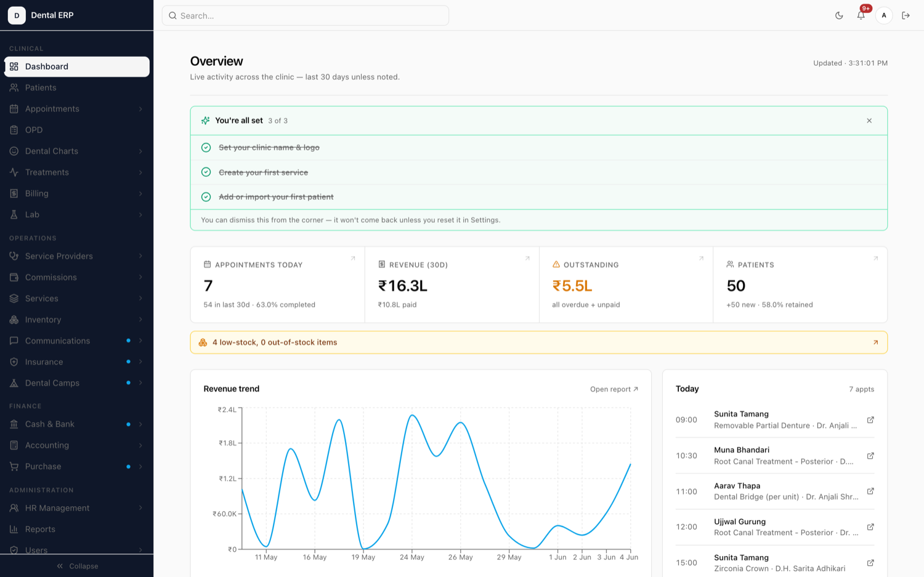Image resolution: width=924 pixels, height=577 pixels.
Task: Open Aarav Thapa appointment link icon
Action: (870, 491)
